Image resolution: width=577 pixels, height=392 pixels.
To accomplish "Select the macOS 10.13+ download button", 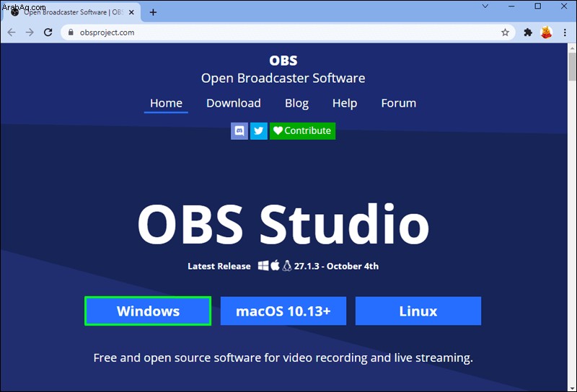I will (283, 311).
